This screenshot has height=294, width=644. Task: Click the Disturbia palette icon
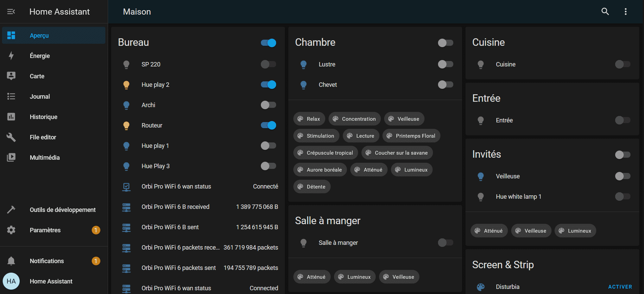[480, 287]
